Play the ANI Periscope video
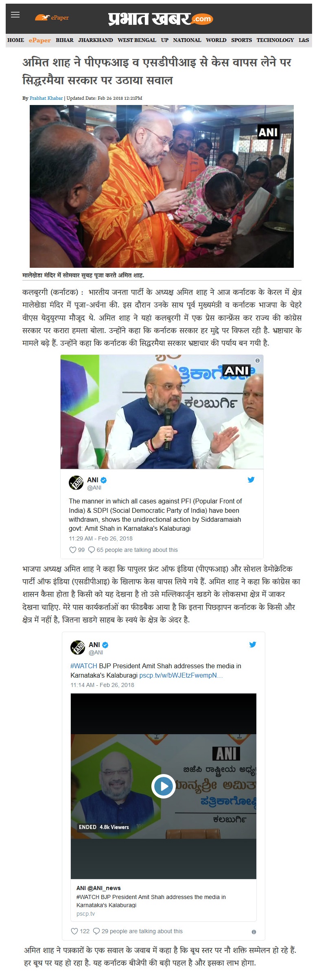The height and width of the screenshot is (980, 319). click(163, 786)
